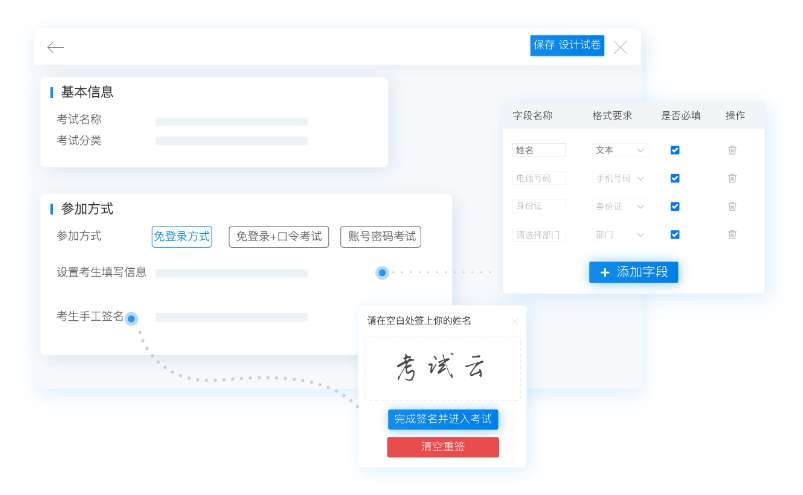This screenshot has height=495, width=803.
Task: Close the exam editor with X icon
Action: click(621, 47)
